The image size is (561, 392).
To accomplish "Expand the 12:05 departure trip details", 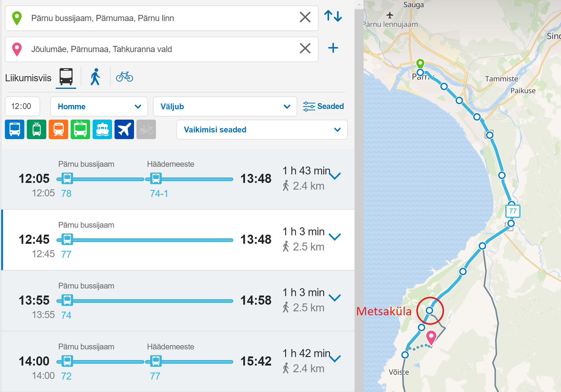I will pyautogui.click(x=335, y=176).
